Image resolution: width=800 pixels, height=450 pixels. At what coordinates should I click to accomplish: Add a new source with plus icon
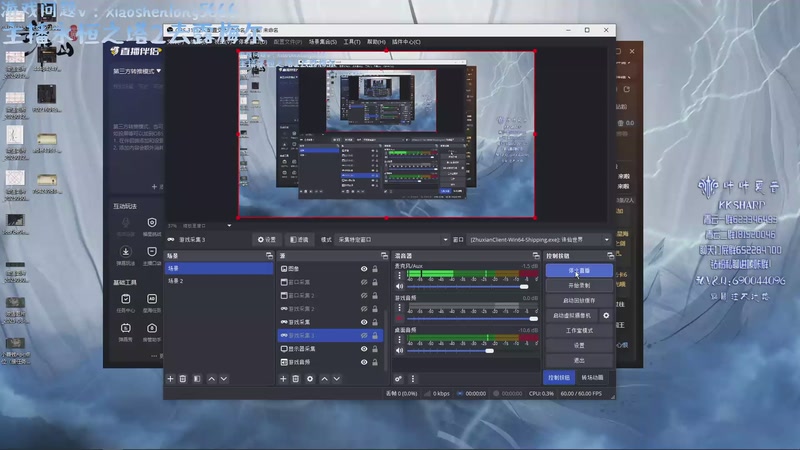coord(283,379)
